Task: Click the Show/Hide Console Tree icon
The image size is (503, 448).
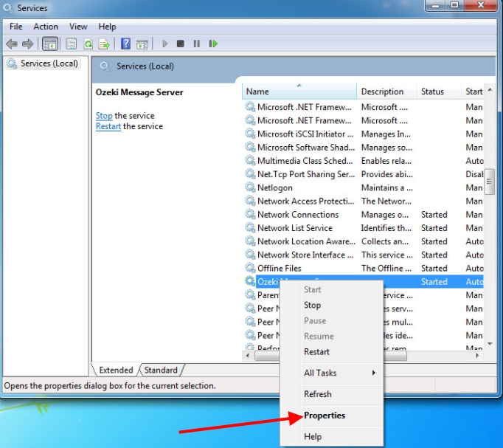Action: (x=50, y=44)
